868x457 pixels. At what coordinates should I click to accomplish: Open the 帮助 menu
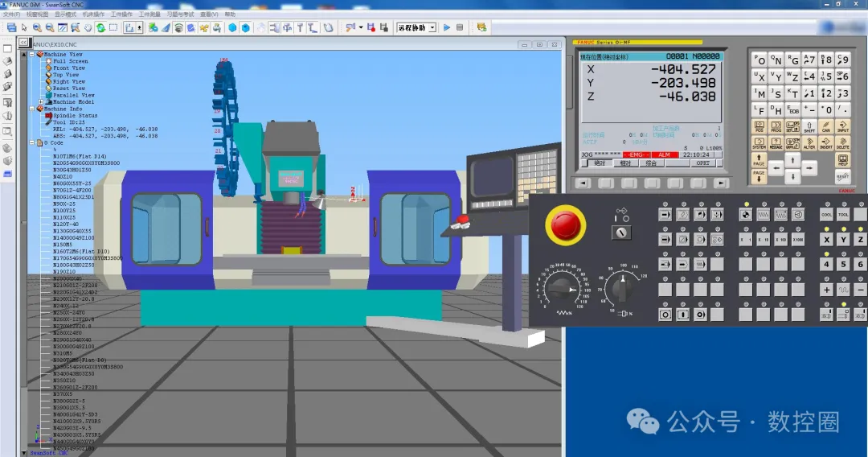(231, 14)
